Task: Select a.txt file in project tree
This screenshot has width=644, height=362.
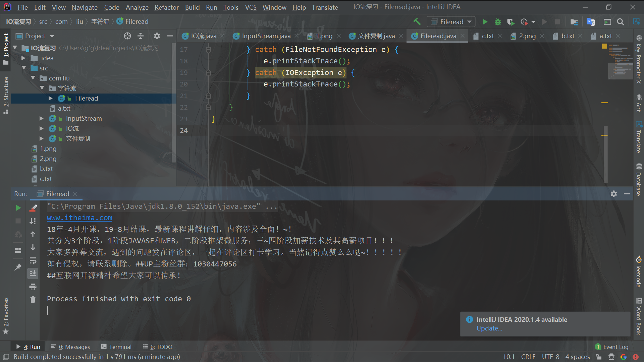Action: tap(64, 108)
